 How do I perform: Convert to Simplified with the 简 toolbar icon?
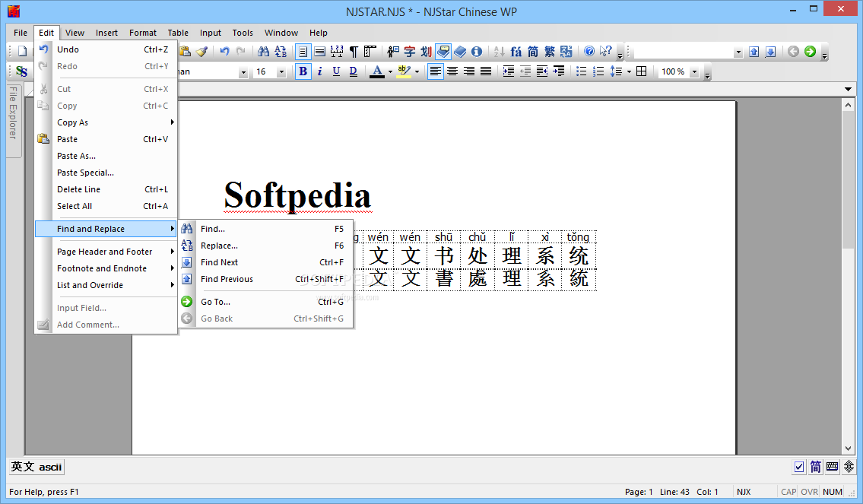pos(533,52)
